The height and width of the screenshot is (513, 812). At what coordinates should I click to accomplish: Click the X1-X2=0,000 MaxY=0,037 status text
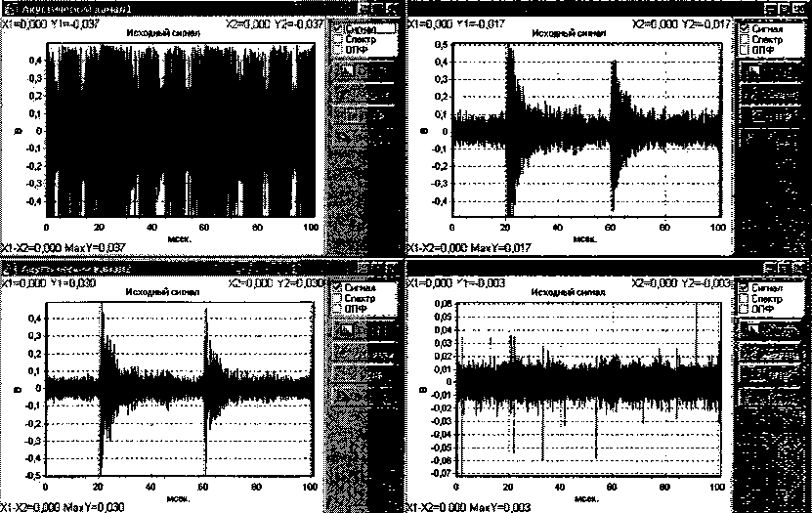pos(64,248)
